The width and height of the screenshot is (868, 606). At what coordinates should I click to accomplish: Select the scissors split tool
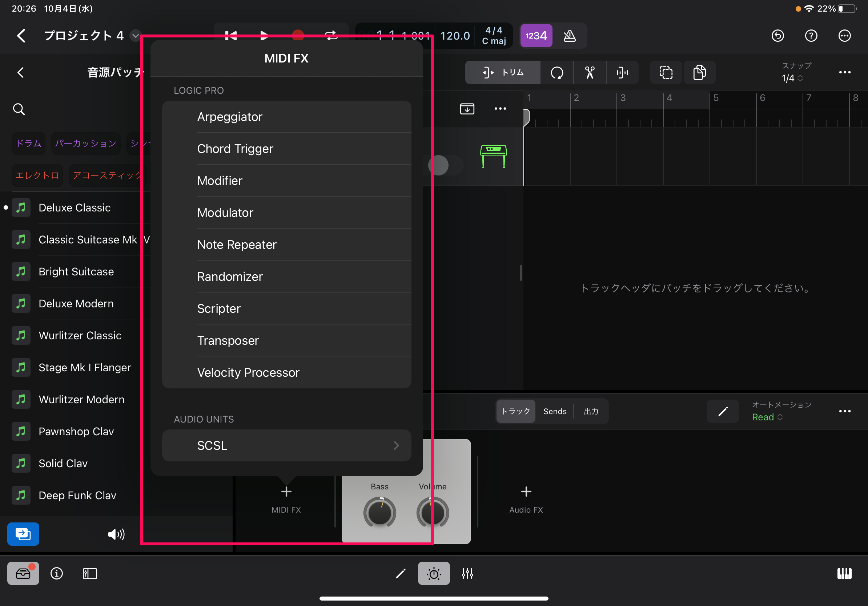589,72
